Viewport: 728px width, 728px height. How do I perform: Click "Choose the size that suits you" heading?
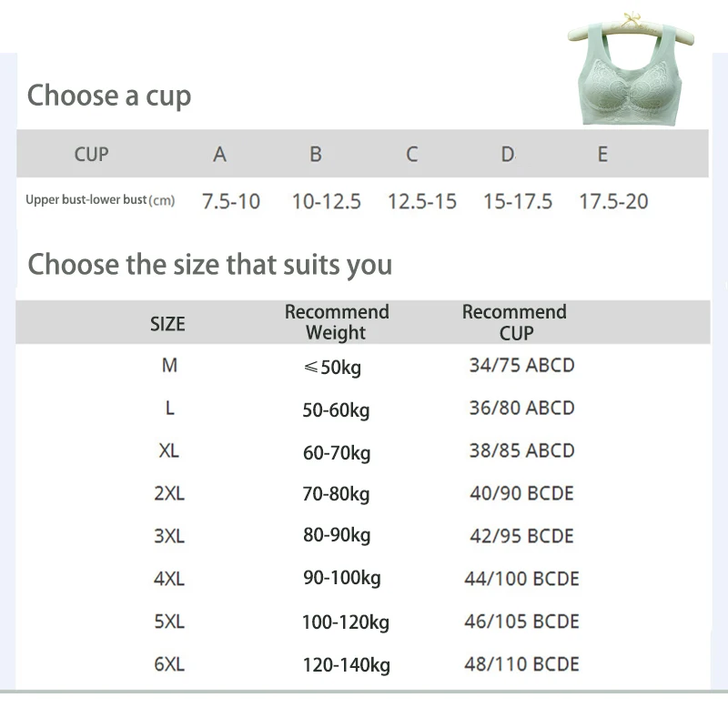[210, 265]
